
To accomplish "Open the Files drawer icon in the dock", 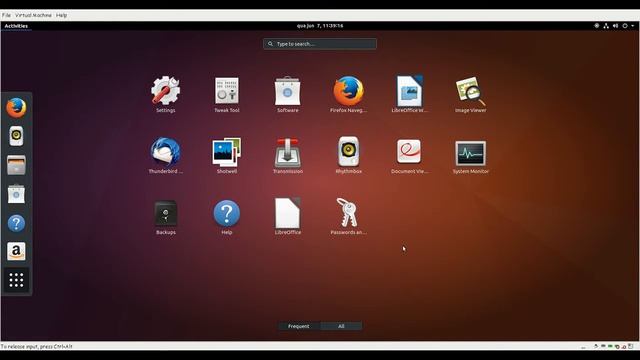I will pyautogui.click(x=16, y=165).
